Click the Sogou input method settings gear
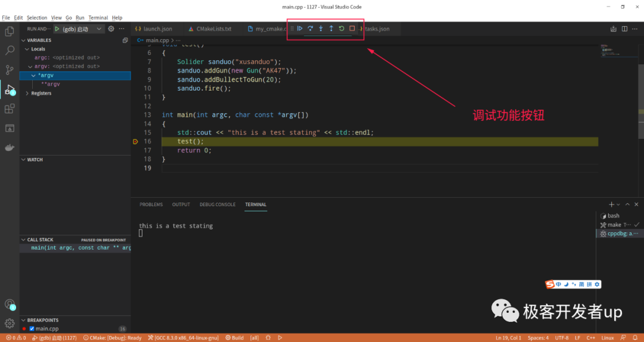 coord(597,284)
